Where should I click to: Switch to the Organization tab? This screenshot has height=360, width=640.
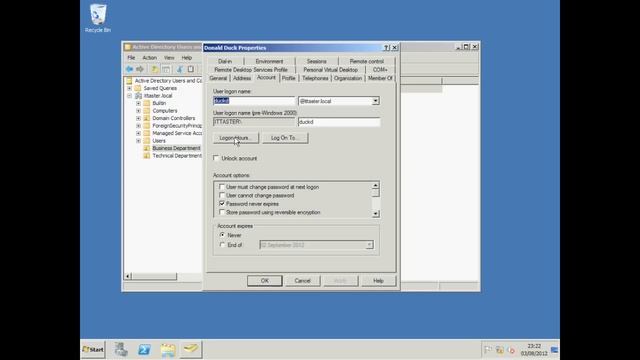click(348, 78)
